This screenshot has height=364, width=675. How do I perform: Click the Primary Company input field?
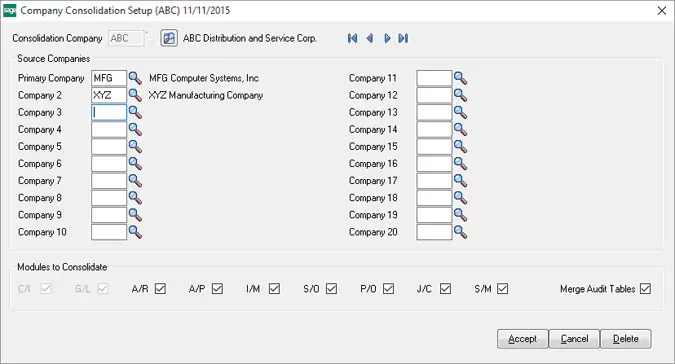[x=109, y=78]
